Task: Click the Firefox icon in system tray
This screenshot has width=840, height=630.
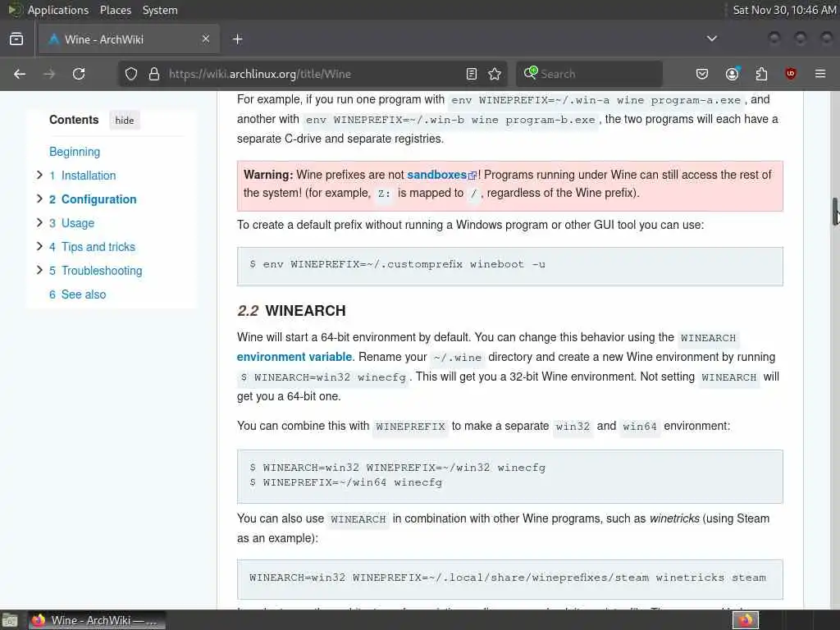Action: point(746,620)
